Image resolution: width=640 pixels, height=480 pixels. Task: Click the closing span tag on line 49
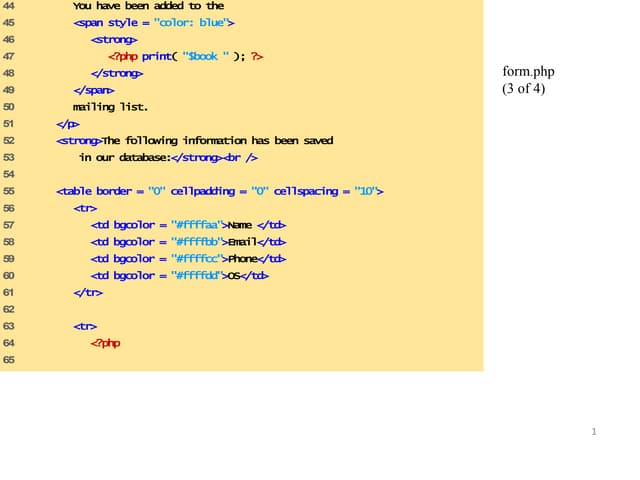(x=93, y=90)
